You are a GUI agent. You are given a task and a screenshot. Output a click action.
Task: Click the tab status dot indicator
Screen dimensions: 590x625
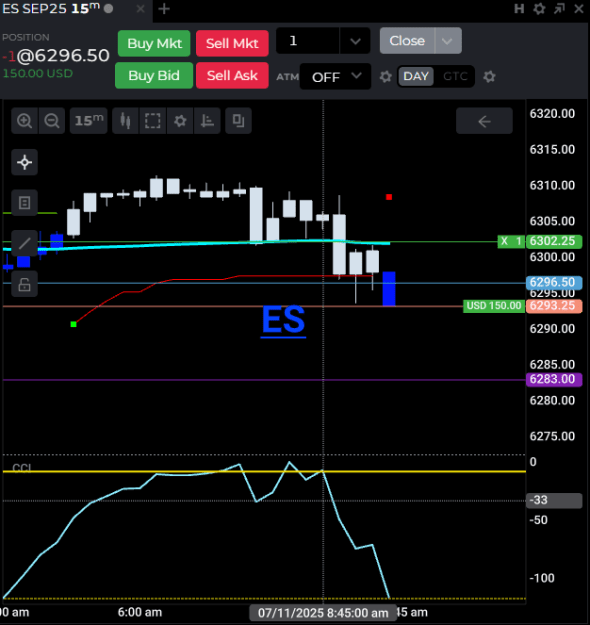coord(108,9)
